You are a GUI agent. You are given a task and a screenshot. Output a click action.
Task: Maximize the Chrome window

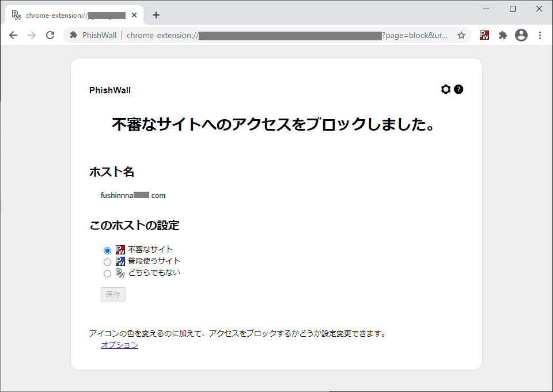click(x=513, y=9)
